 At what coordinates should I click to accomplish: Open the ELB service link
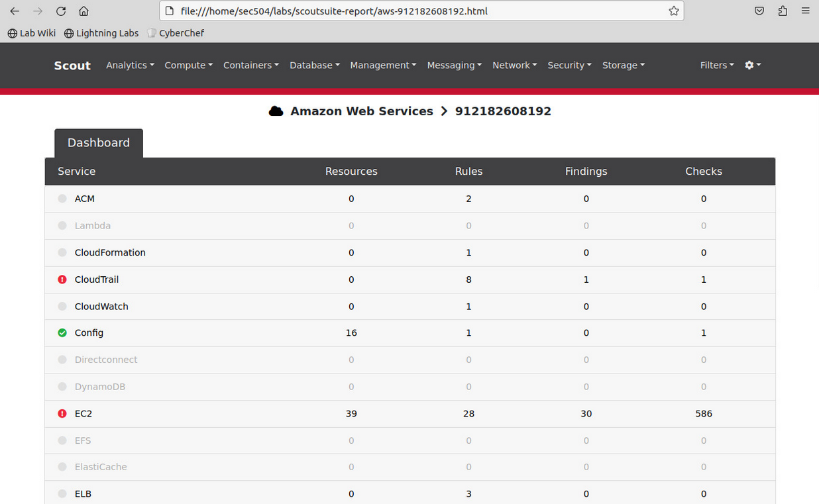tap(83, 494)
